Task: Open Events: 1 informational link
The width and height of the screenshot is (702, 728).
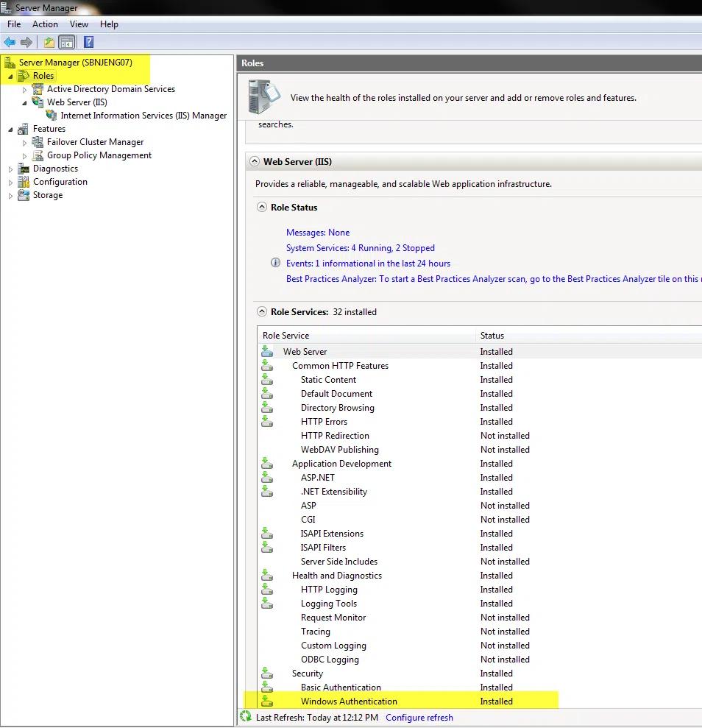Action: [x=369, y=264]
